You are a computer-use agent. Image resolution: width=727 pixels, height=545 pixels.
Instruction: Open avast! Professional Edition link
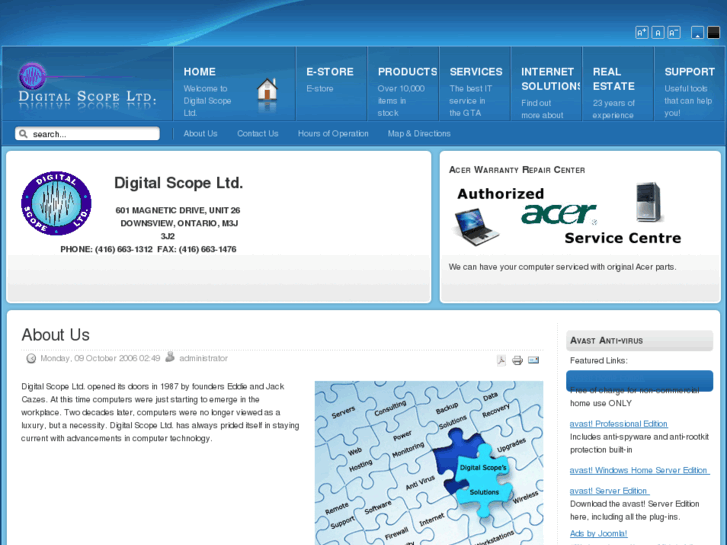(619, 424)
